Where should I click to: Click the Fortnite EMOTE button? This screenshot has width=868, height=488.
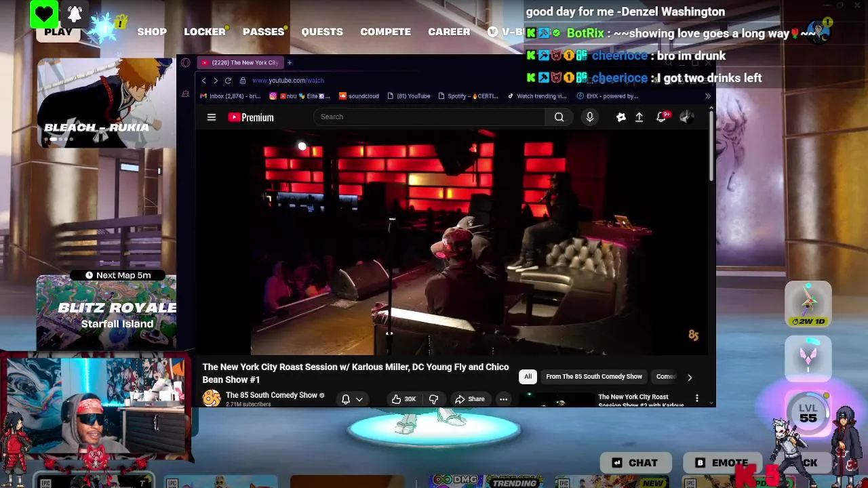(x=722, y=463)
